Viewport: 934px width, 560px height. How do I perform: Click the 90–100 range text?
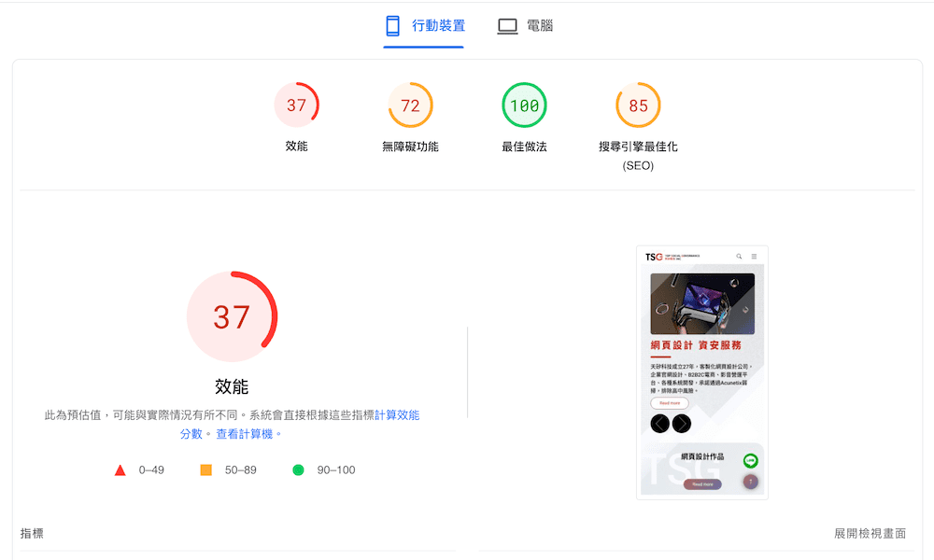[336, 470]
